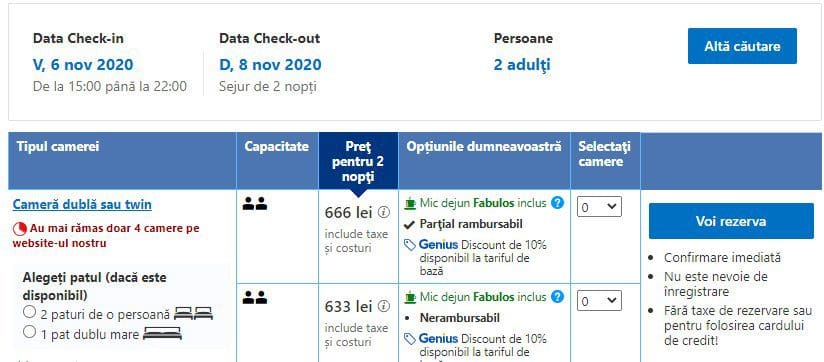Select the 1 pat dublu mare option
The height and width of the screenshot is (362, 824).
point(29,332)
